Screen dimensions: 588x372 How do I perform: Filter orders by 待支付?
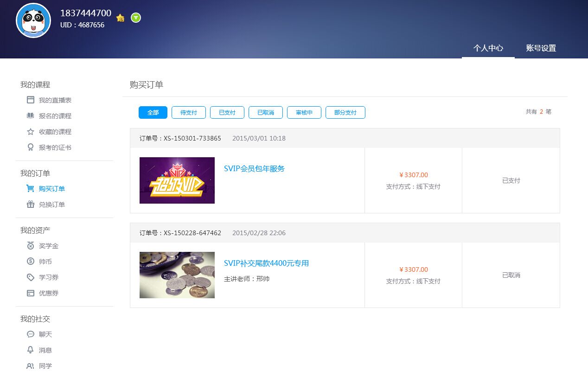[189, 113]
